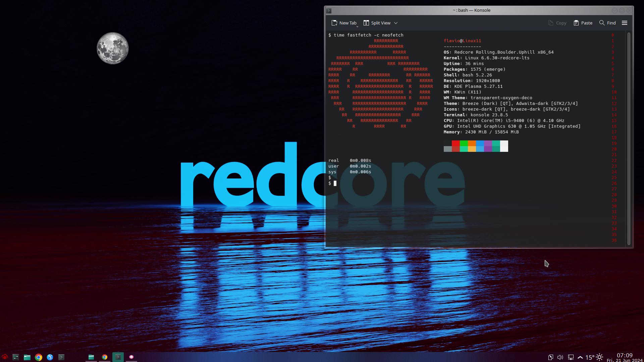Click the "Shell: bash 5.2.26" line

468,75
